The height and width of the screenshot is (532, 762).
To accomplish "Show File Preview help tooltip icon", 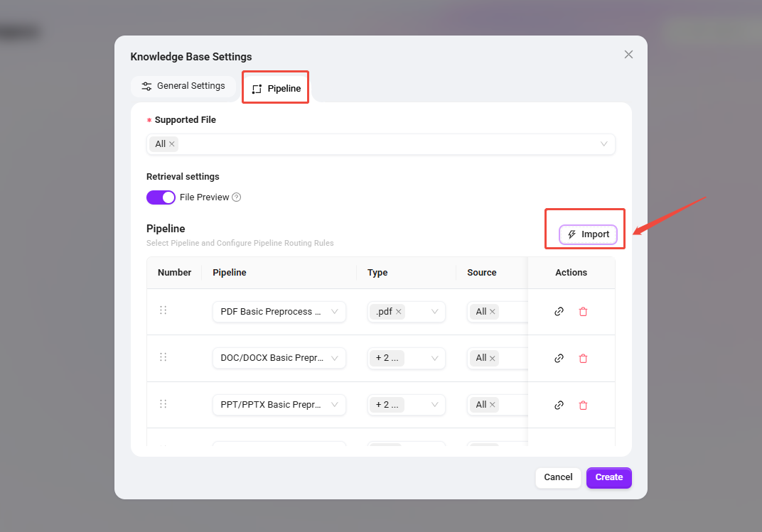I will 236,197.
